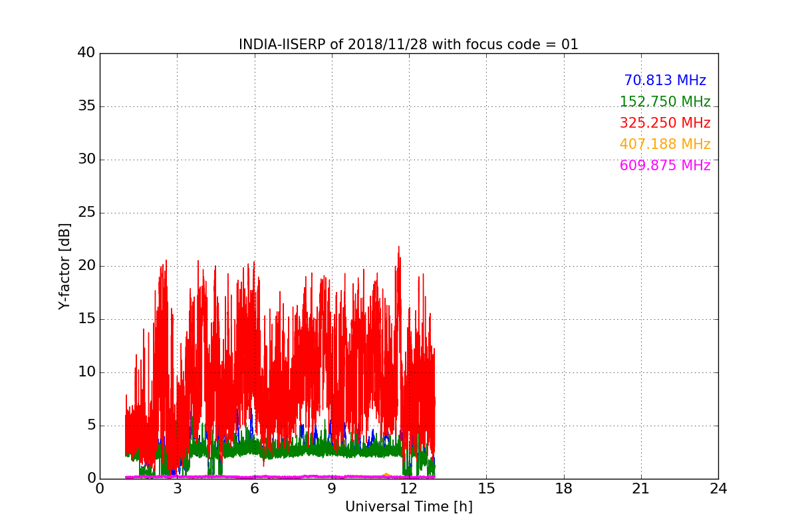Click the 'Y-factor [dB]' axis label
Screen dimensions: 798x532
point(65,266)
